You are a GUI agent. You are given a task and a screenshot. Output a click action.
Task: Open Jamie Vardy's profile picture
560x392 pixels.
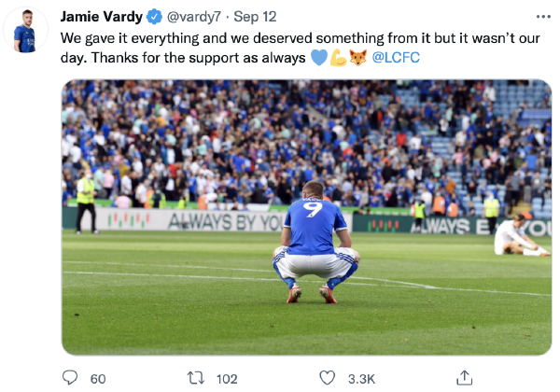point(25,30)
